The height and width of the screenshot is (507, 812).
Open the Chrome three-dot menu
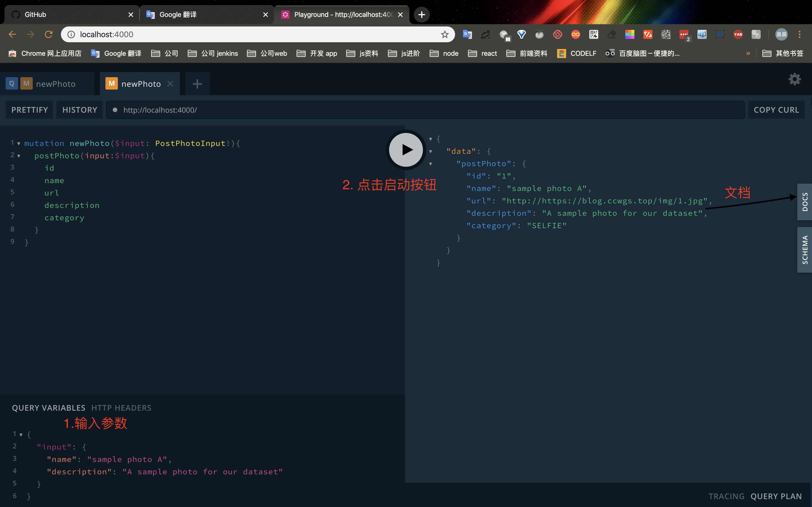tap(800, 34)
